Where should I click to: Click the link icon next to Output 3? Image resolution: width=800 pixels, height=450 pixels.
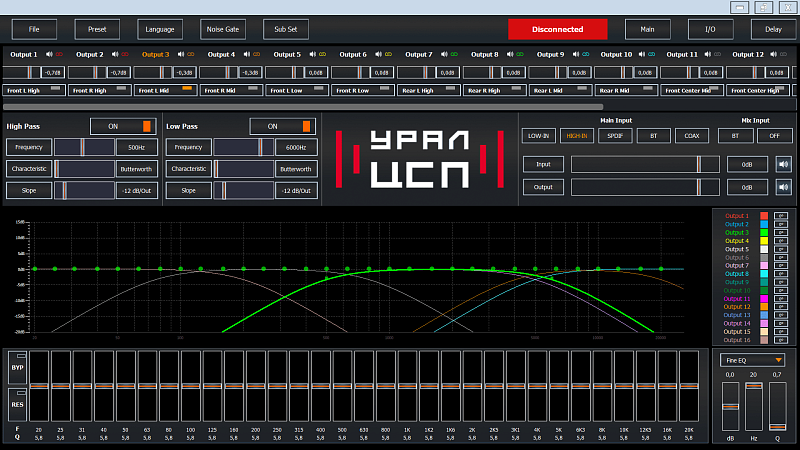pos(191,55)
